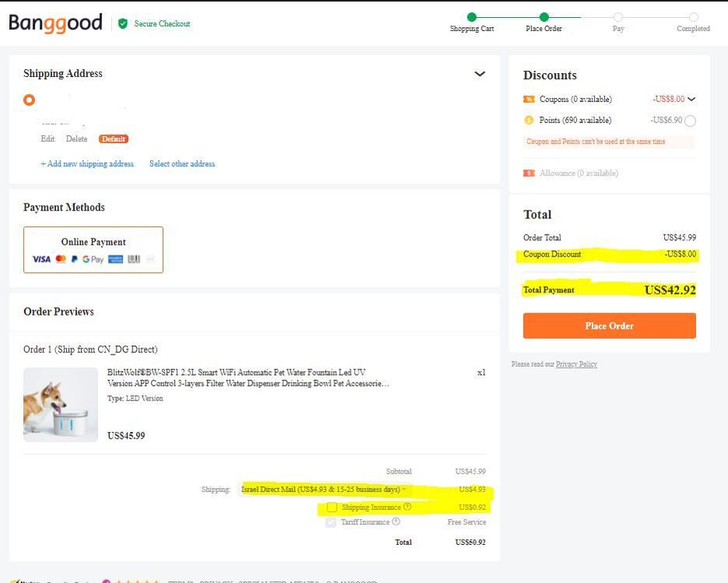Click the American Express icon

click(x=115, y=259)
